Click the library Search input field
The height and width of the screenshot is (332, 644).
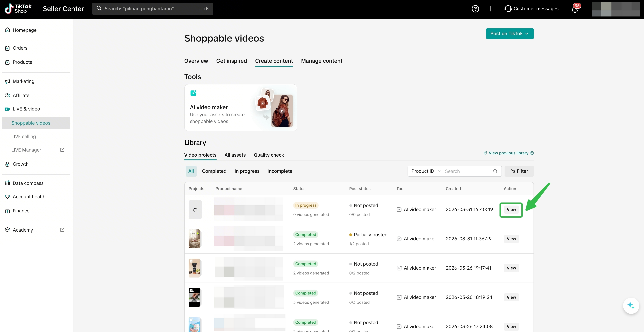[468, 171]
